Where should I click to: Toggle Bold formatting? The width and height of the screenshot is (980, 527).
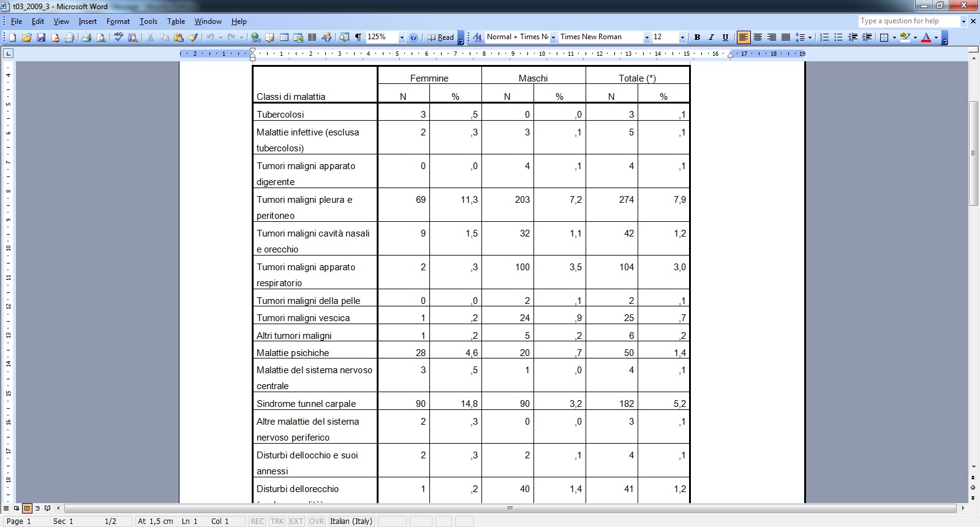pyautogui.click(x=697, y=37)
